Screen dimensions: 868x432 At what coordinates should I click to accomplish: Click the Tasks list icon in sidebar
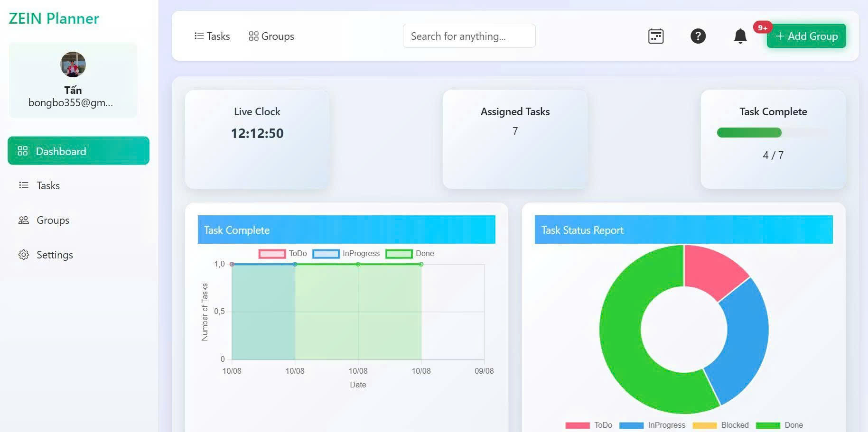point(23,185)
